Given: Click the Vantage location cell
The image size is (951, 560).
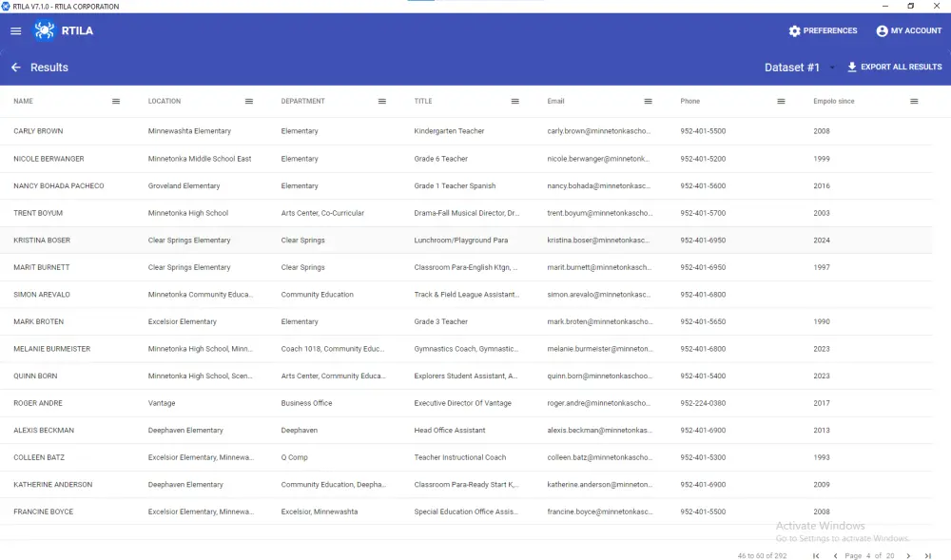Looking at the screenshot, I should pyautogui.click(x=162, y=403).
